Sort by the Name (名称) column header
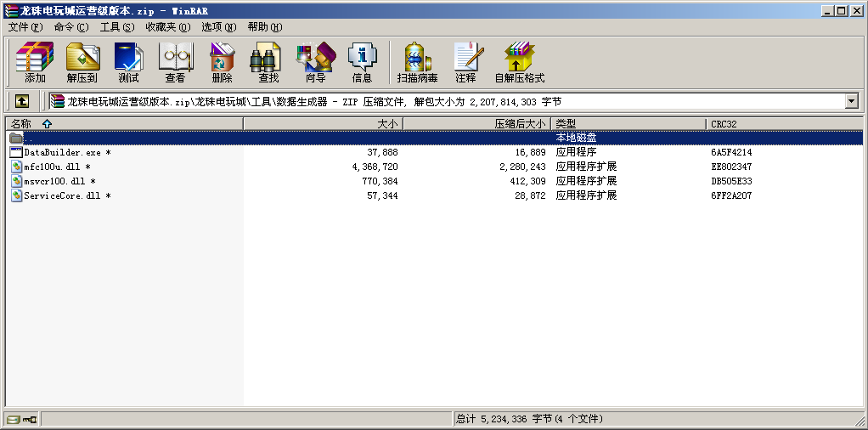The height and width of the screenshot is (430, 868). (x=123, y=124)
